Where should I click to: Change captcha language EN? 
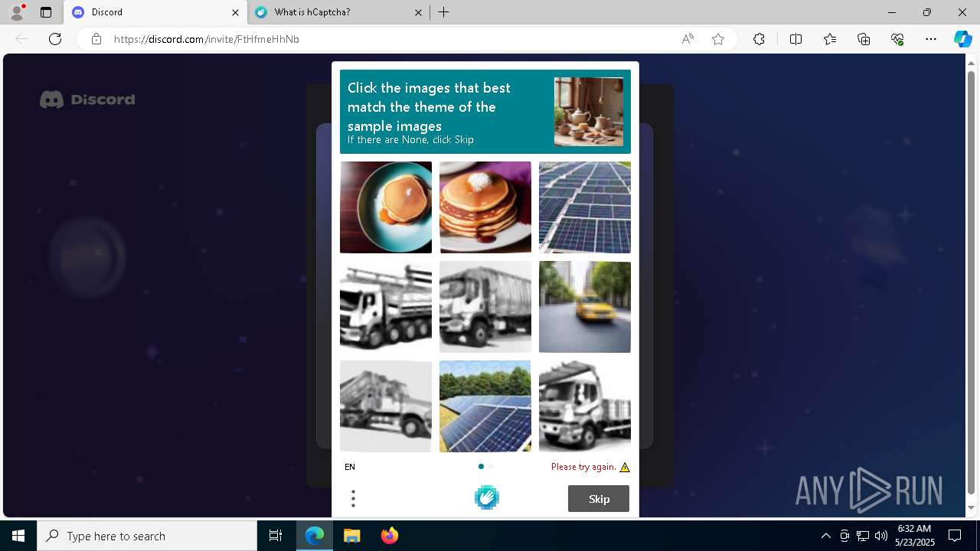tap(350, 467)
